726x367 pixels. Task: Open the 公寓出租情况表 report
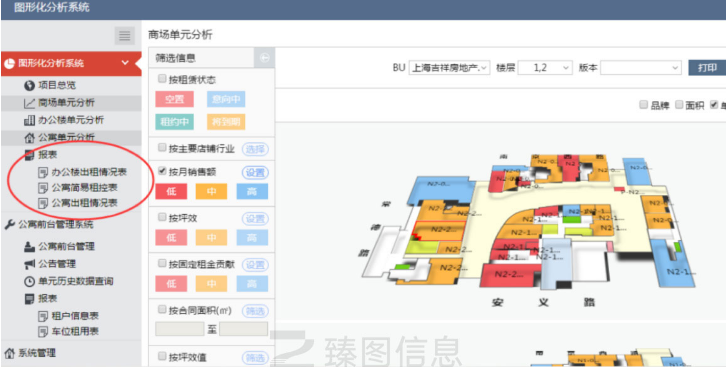pyautogui.click(x=84, y=203)
